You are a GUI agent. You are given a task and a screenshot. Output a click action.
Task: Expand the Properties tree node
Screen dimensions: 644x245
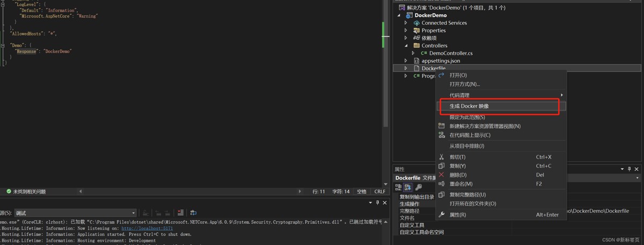click(x=406, y=31)
